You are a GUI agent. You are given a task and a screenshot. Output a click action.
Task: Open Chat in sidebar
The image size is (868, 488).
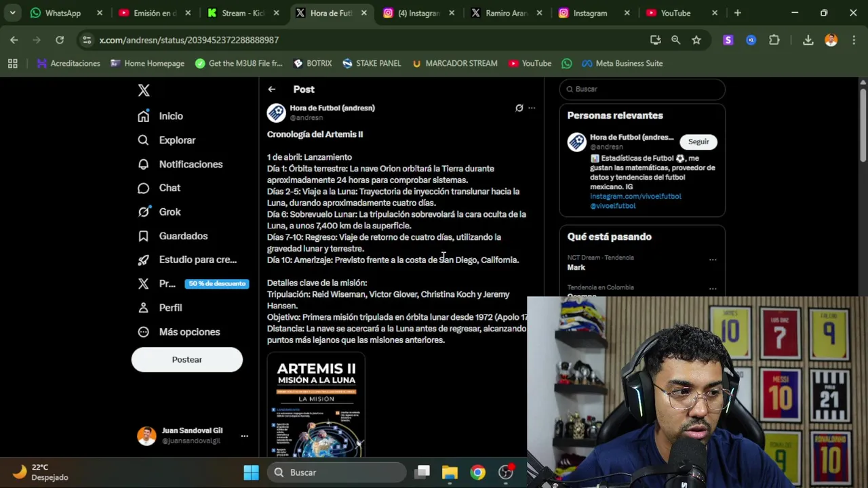coord(159,188)
